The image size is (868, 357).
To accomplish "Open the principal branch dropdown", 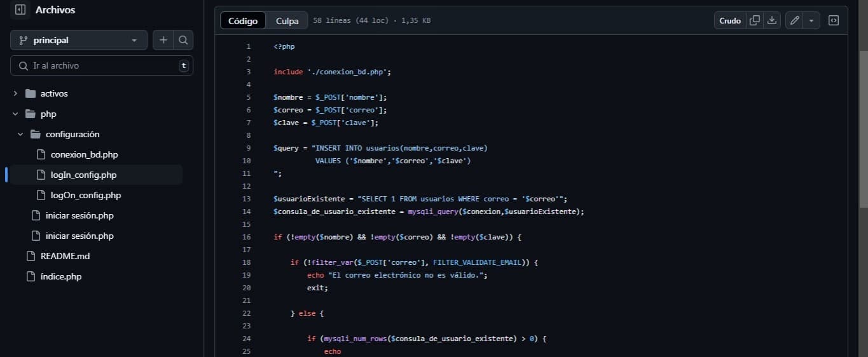I will coord(78,40).
